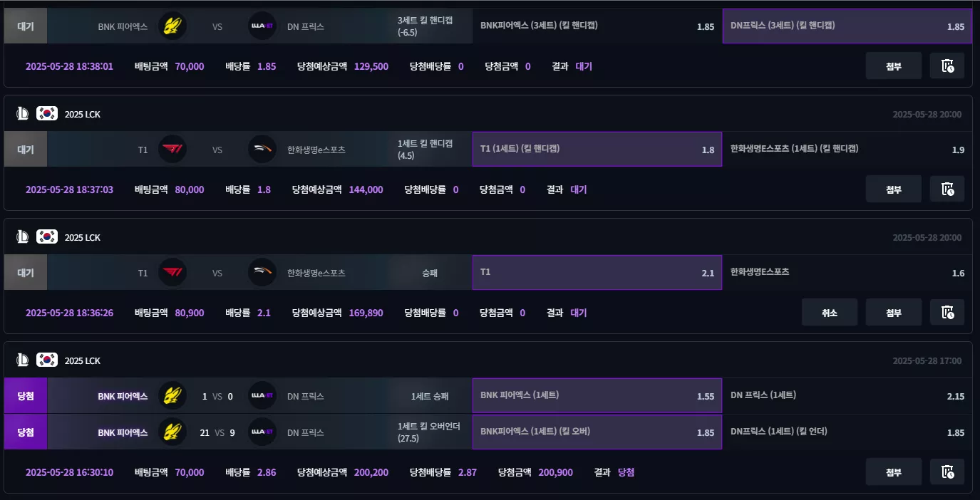Image resolution: width=980 pixels, height=500 pixels.
Task: Select the 한화생명E스포츠 (1세트) (킬 핸디캡) 1.9 odds
Action: coord(847,149)
